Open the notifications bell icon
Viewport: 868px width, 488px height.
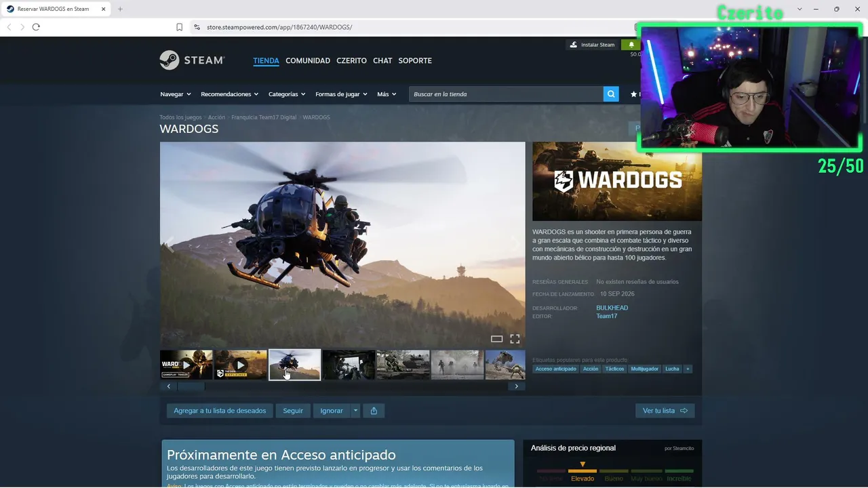tap(631, 45)
